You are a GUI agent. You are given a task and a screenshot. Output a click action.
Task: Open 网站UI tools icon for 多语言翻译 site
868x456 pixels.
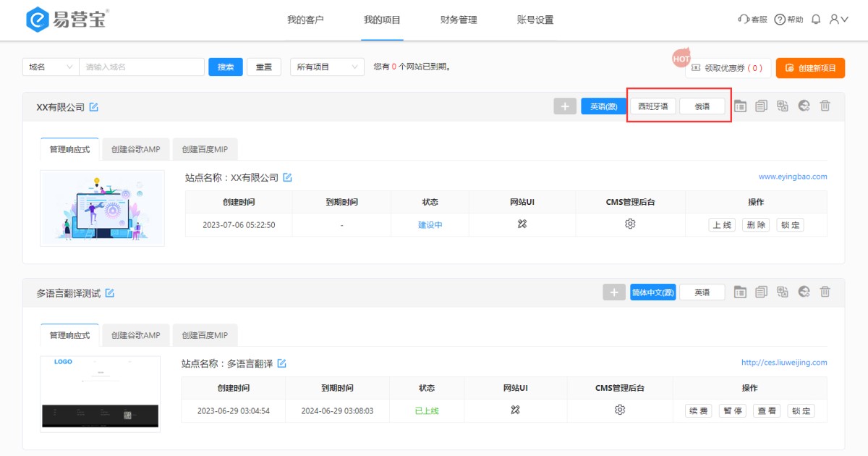[515, 410]
